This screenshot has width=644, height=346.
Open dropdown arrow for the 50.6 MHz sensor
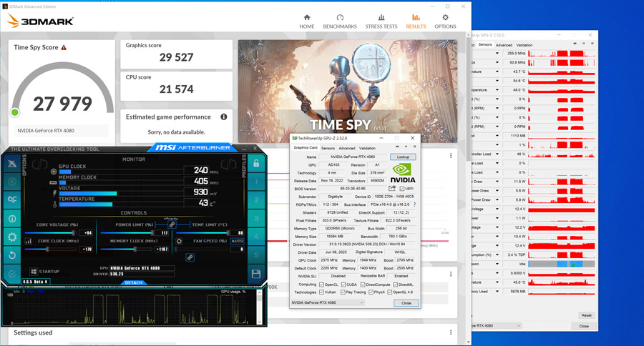pyautogui.click(x=497, y=62)
